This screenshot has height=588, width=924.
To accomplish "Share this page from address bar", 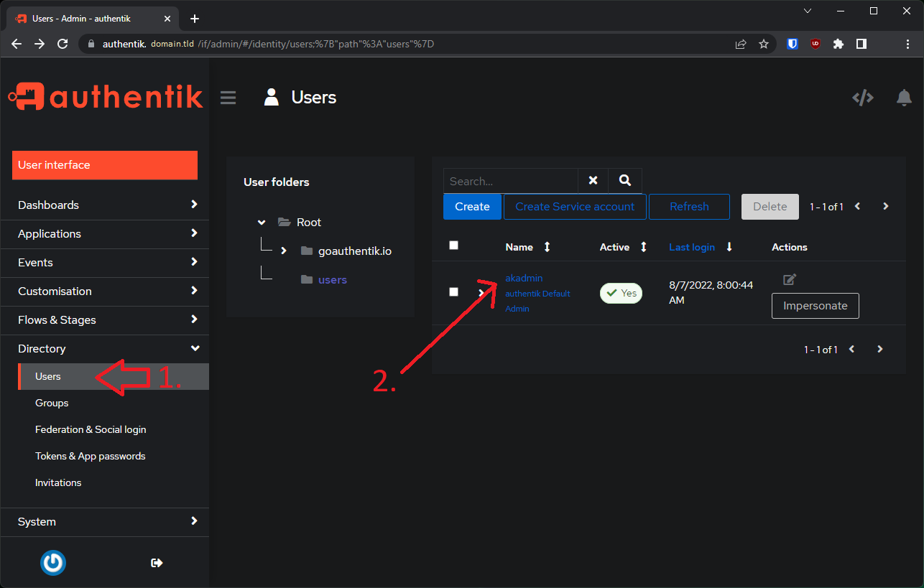I will (x=741, y=44).
